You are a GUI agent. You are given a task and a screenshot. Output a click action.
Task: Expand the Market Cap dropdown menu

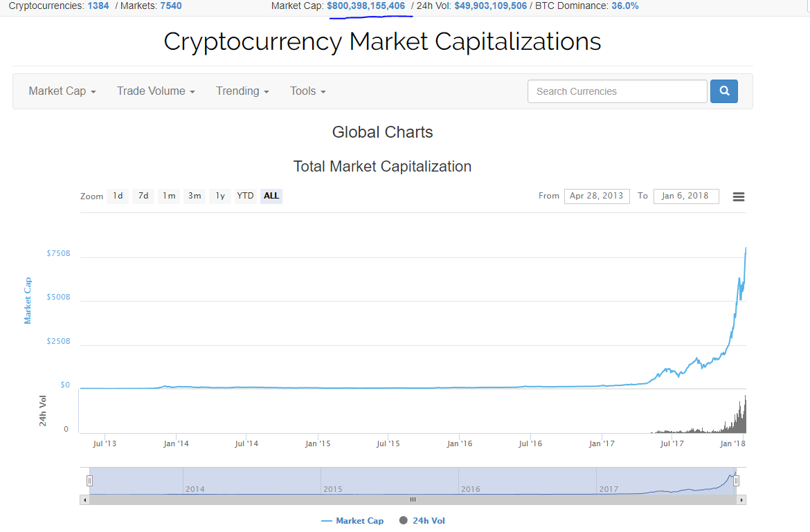[62, 91]
